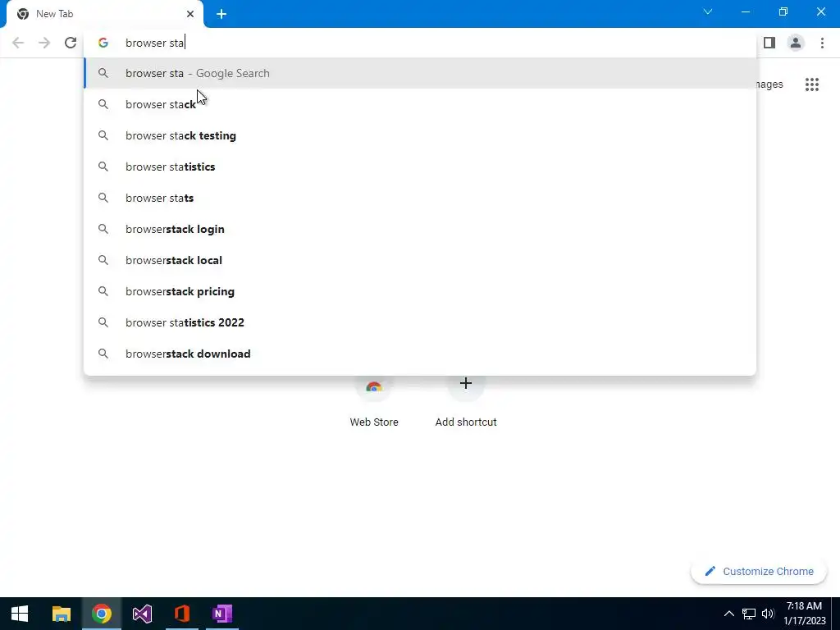The image size is (840, 630).
Task: Reload the page with the refresh icon
Action: (71, 43)
